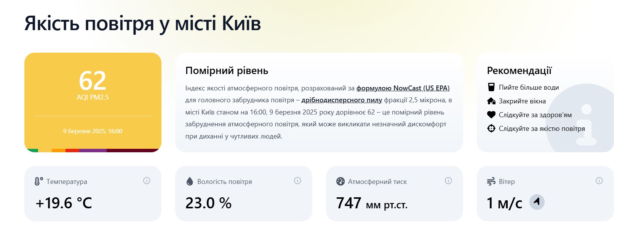Click the purple segment of AQI color scale

click(x=93, y=150)
